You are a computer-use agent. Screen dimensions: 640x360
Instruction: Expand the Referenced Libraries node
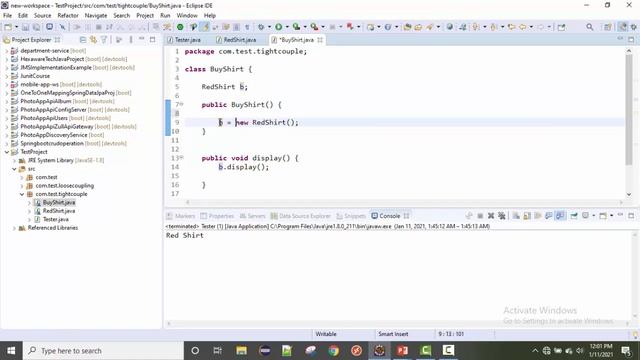[14, 228]
